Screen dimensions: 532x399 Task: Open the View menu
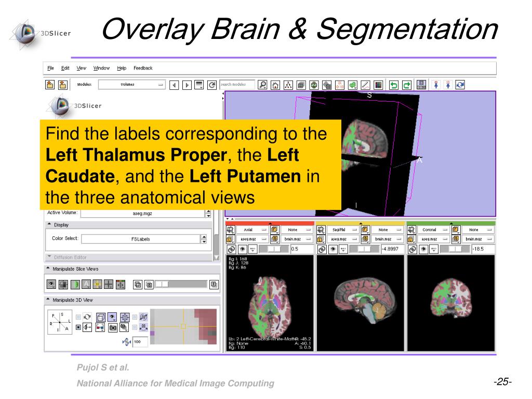[x=82, y=68]
